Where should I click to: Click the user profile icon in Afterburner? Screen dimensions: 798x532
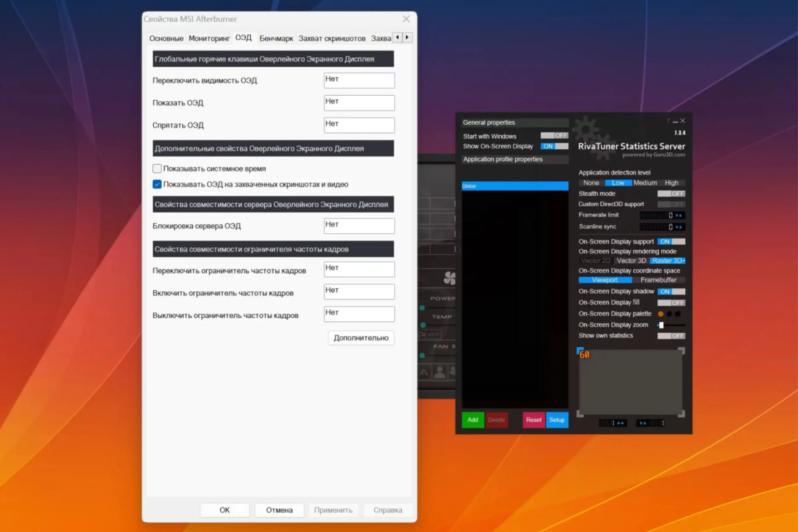[x=440, y=372]
